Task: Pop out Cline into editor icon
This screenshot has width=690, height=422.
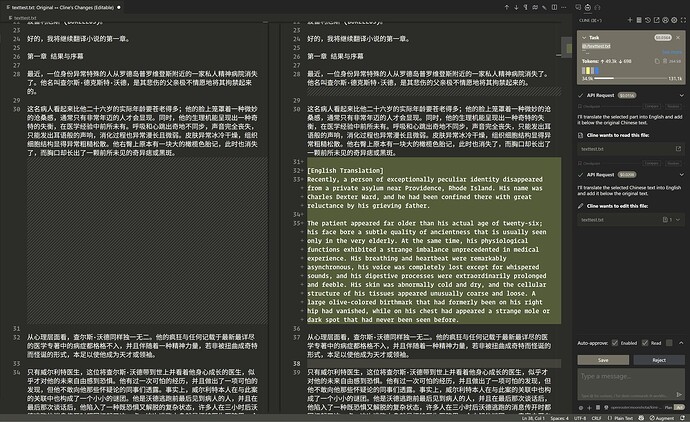Action: (x=657, y=20)
